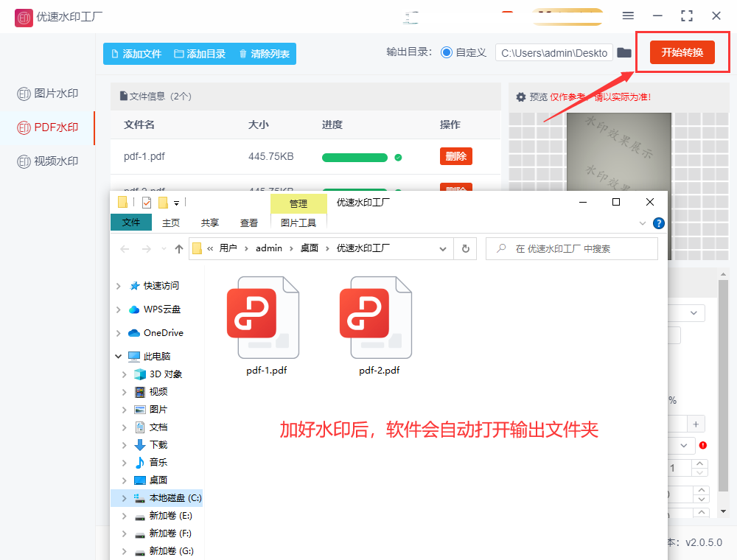Screen dimensions: 737x560
Task: Expand the Explorer ribbon chevron
Action: [643, 223]
